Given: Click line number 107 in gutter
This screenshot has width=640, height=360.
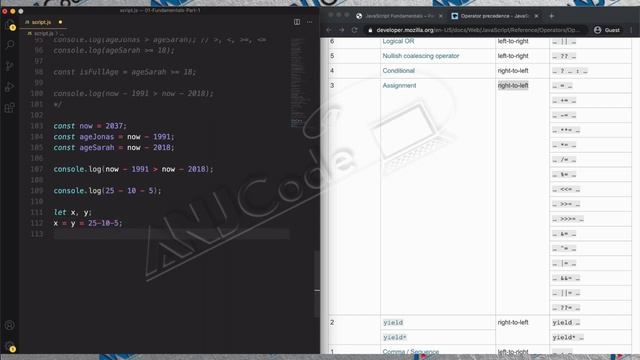Looking at the screenshot, I should point(37,169).
